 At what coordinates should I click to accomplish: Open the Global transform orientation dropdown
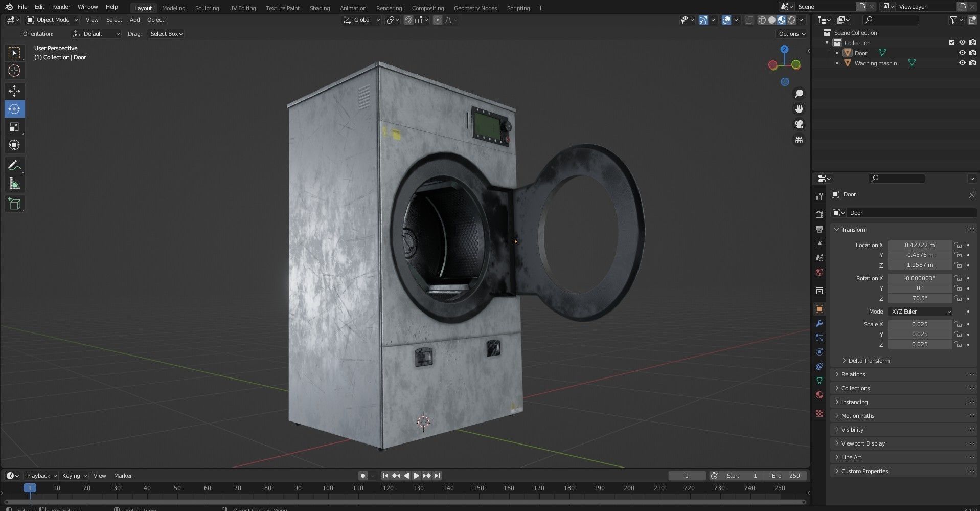pos(362,20)
